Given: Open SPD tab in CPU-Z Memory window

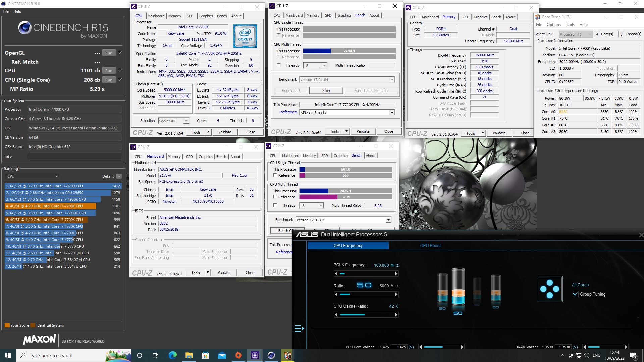Looking at the screenshot, I should tap(464, 17).
